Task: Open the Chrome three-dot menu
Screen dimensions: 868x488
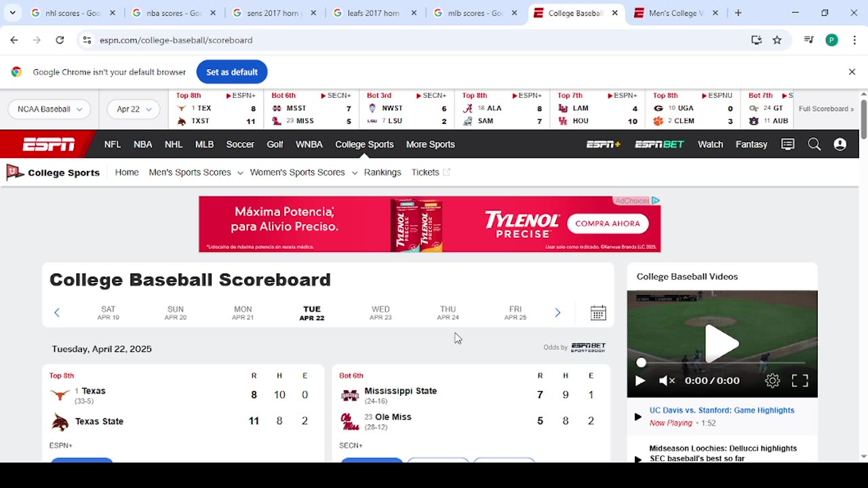Action: [854, 40]
